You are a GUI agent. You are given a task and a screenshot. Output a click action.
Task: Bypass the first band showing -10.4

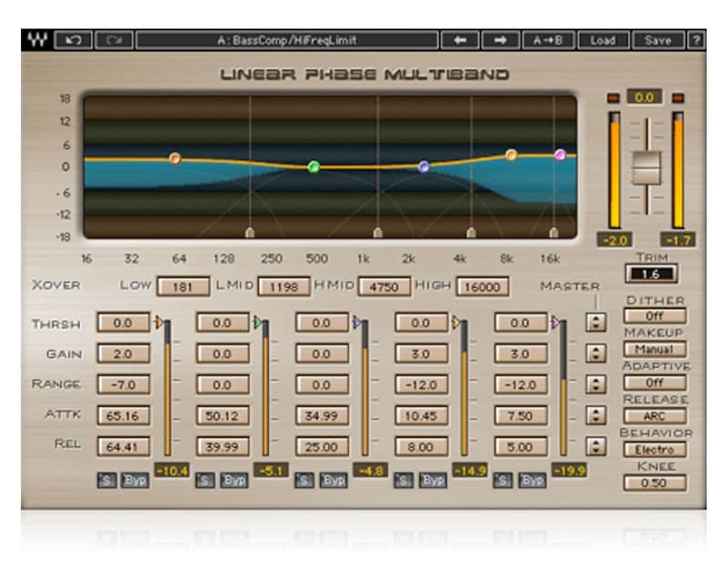tap(134, 481)
